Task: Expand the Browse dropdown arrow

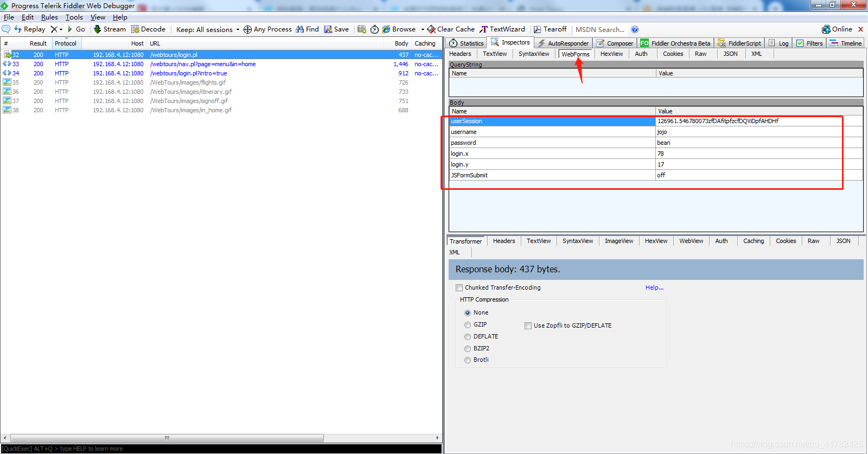Action: pos(423,29)
